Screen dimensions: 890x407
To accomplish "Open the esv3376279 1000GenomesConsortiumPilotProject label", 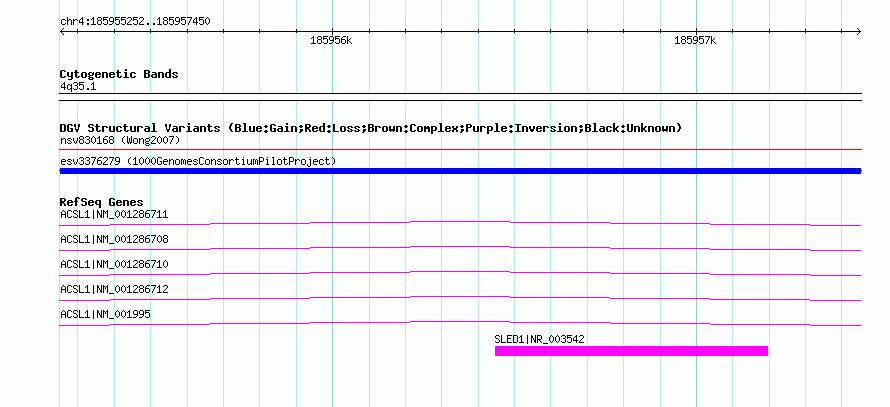I will point(198,161).
